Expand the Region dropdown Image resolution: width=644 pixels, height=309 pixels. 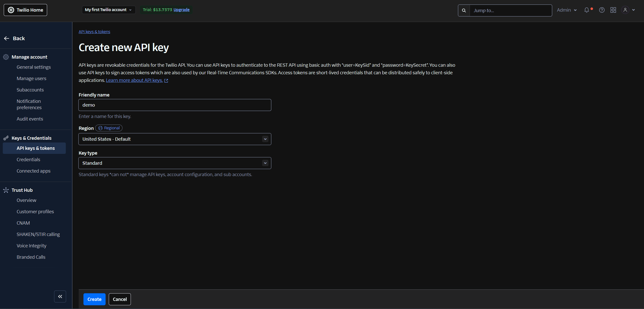coord(175,139)
